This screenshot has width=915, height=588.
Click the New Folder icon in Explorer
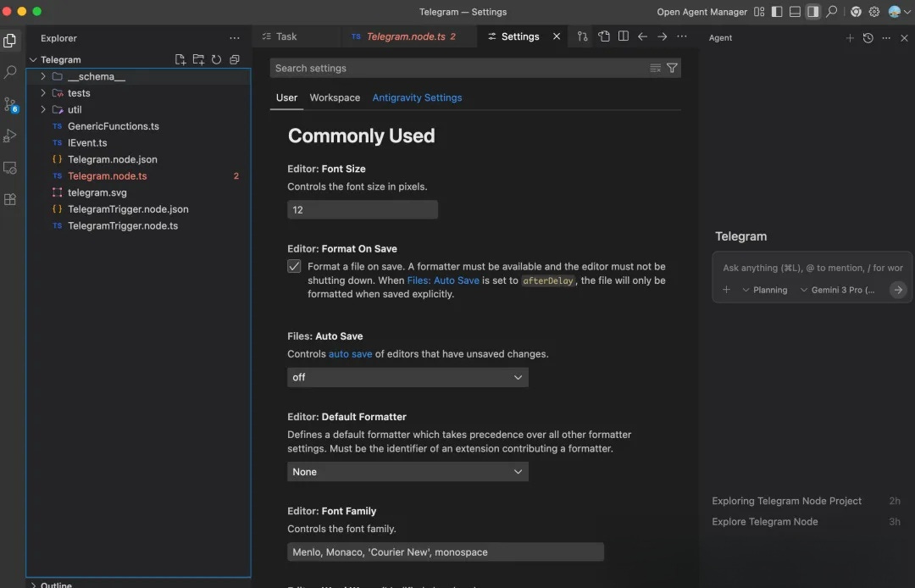[198, 59]
